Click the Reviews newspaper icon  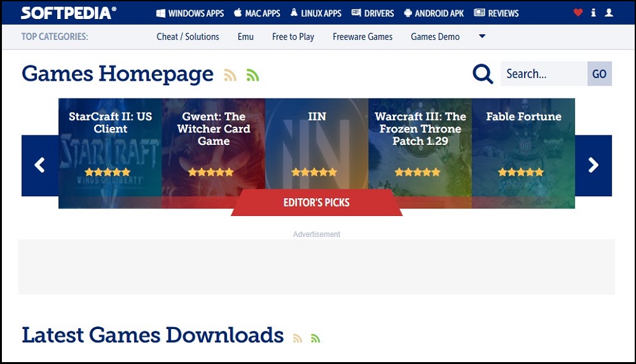480,13
